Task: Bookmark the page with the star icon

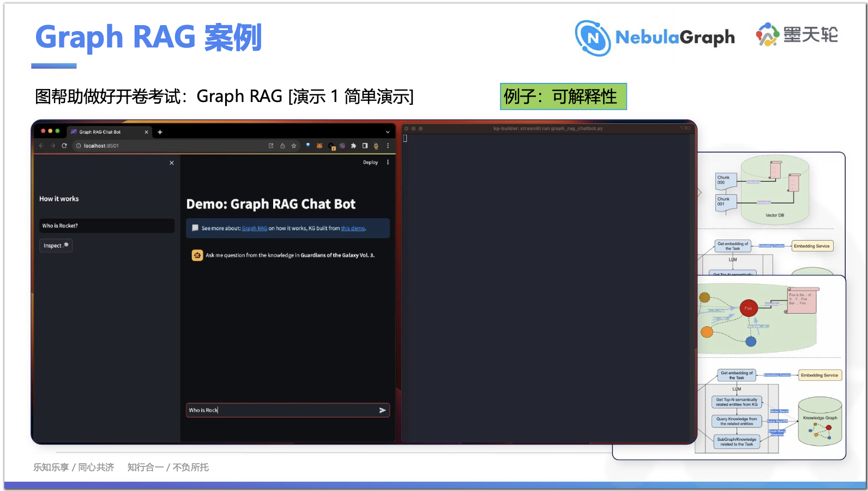Action: coord(294,146)
